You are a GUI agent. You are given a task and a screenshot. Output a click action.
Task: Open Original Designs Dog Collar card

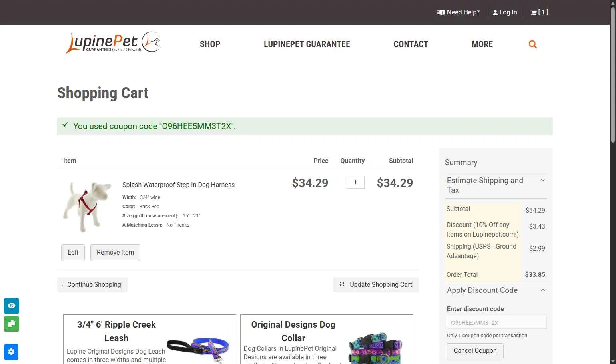pyautogui.click(x=326, y=339)
